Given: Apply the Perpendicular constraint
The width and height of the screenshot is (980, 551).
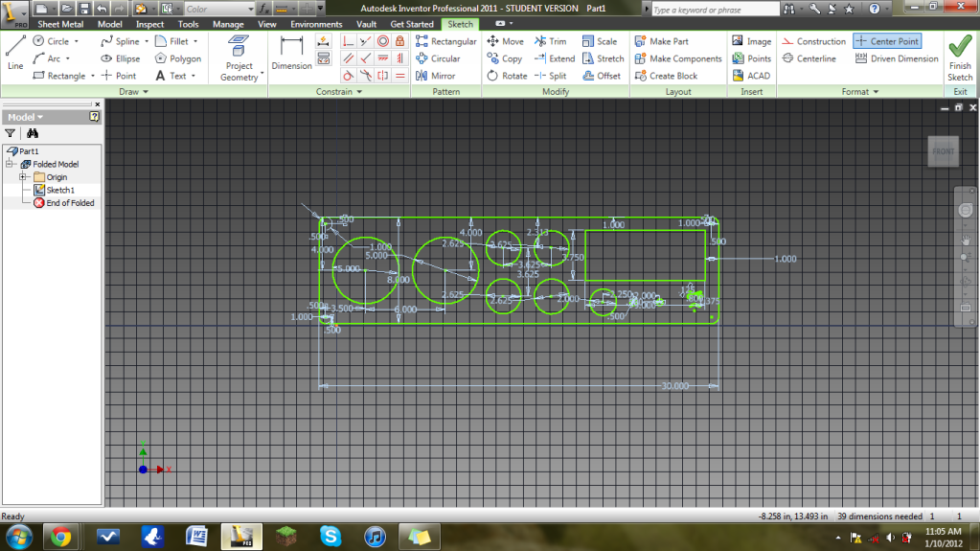Looking at the screenshot, I should (x=366, y=58).
